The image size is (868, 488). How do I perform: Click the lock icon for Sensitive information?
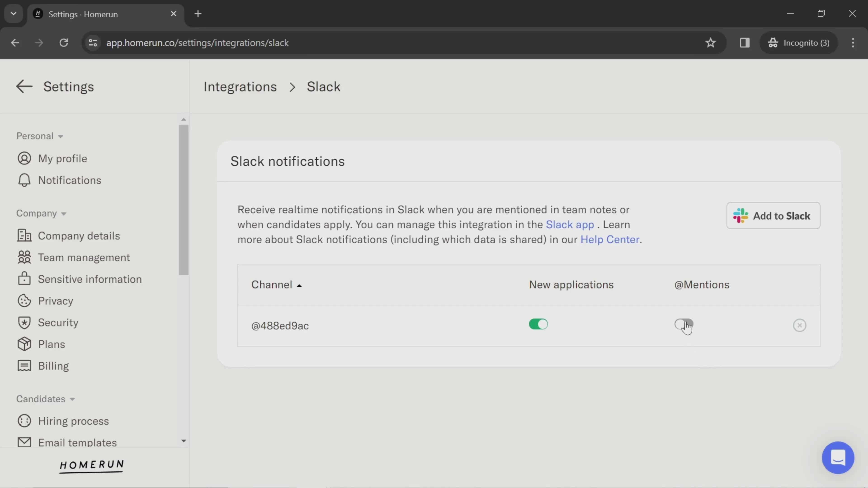click(24, 279)
